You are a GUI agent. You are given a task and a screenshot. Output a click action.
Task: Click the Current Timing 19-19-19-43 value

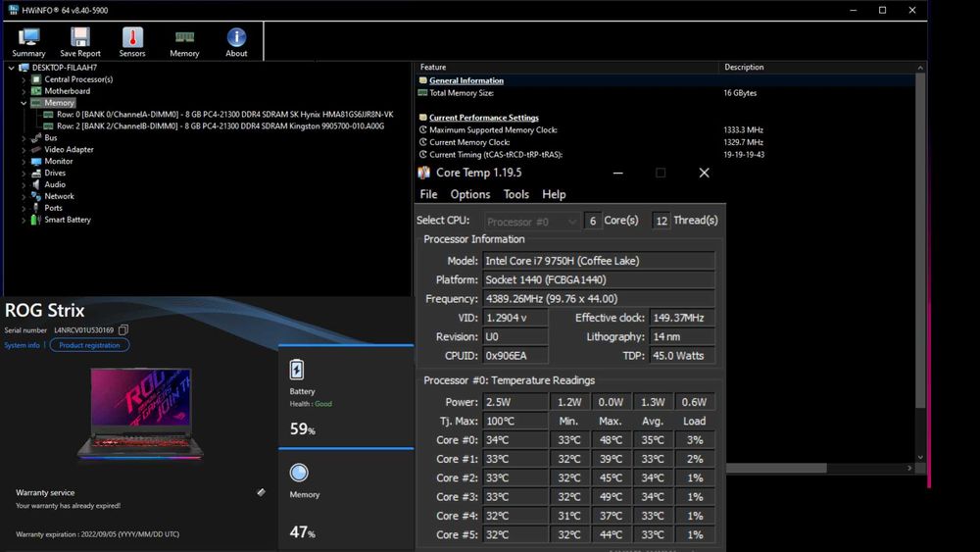[x=744, y=154]
